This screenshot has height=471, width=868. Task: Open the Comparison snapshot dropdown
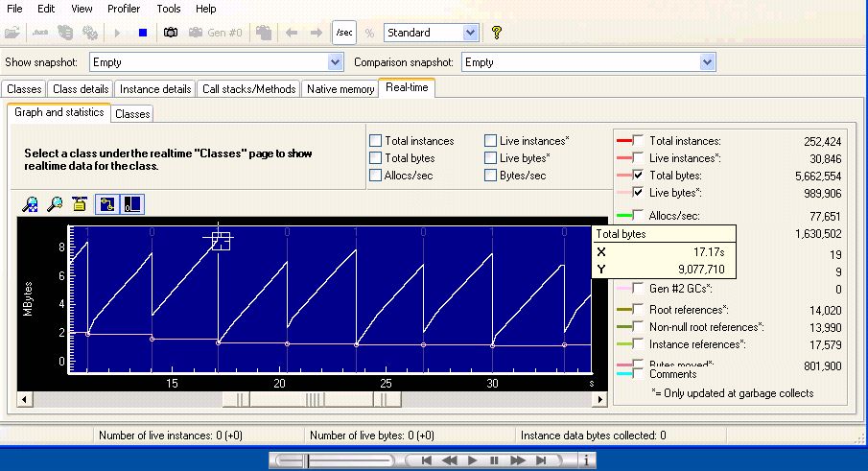click(x=707, y=62)
